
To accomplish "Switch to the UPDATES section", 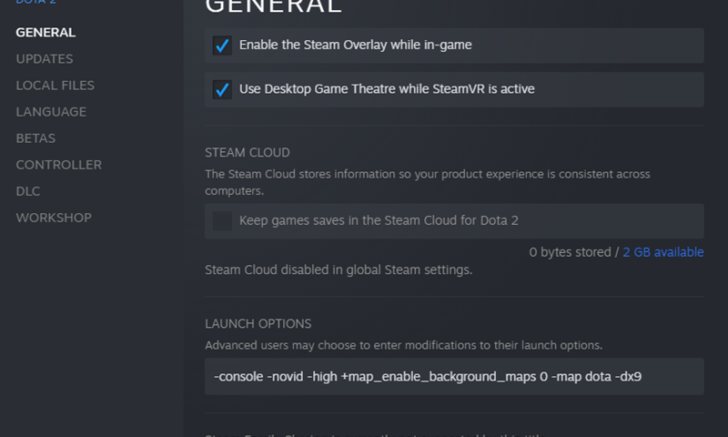I will point(45,59).
